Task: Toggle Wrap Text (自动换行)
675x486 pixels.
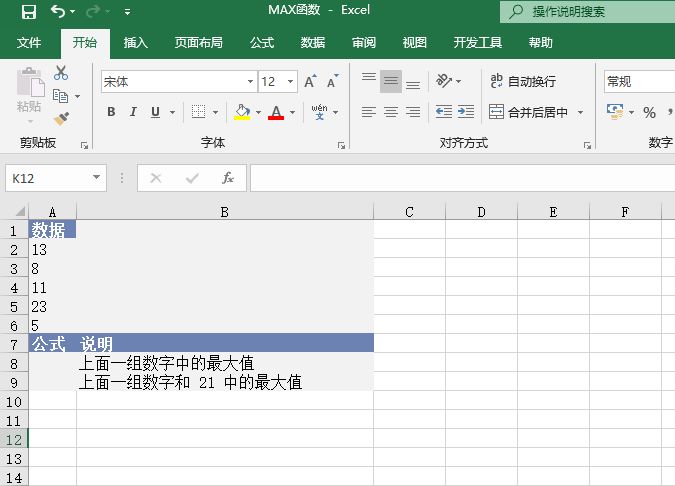Action: click(522, 81)
